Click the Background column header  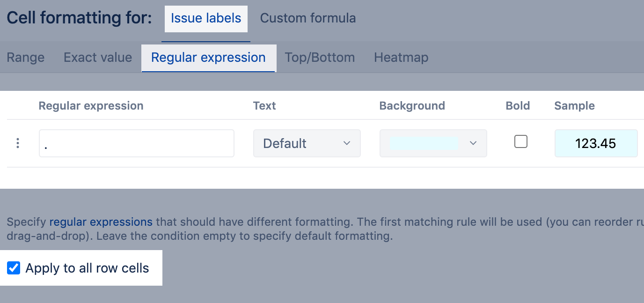[x=412, y=106]
